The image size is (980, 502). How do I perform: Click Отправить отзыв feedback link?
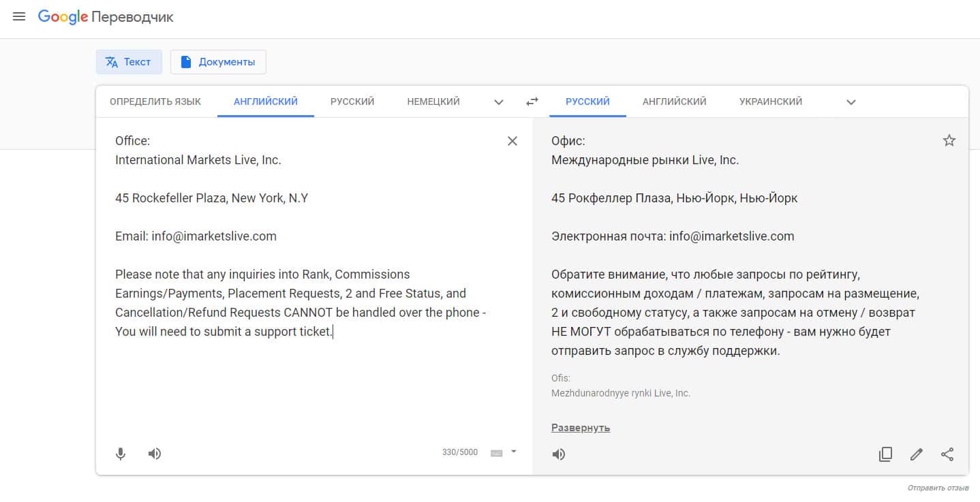point(938,488)
